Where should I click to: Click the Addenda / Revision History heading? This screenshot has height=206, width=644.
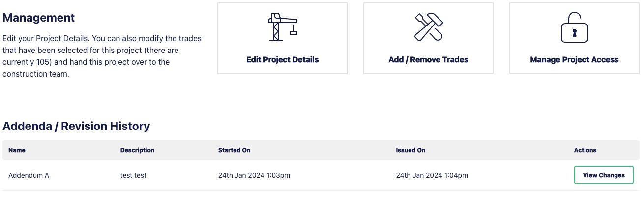click(x=76, y=126)
